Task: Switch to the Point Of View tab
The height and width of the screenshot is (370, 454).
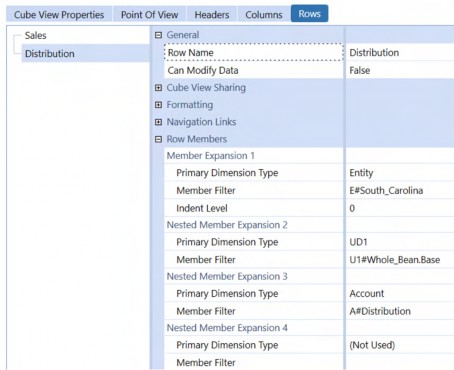Action: 149,15
